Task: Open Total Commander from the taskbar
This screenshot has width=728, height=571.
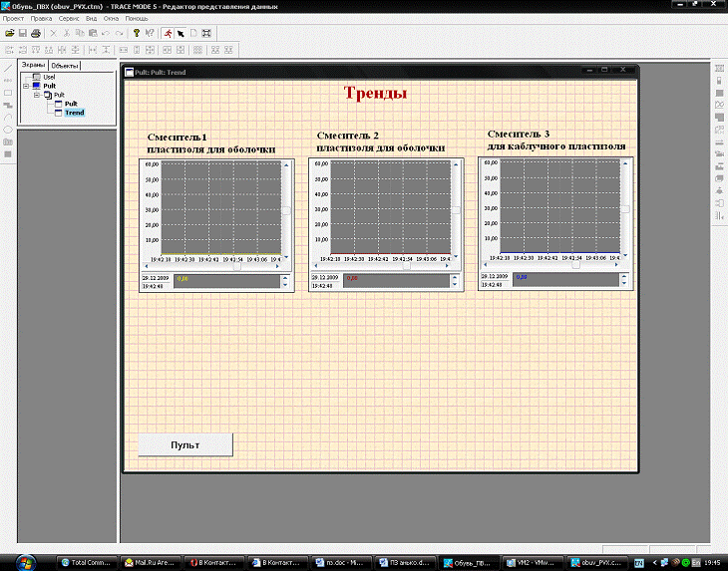Action: [x=85, y=562]
